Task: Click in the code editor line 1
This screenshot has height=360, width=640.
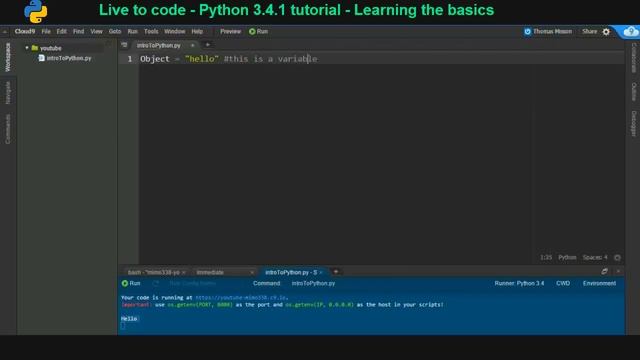Action: pos(382,59)
